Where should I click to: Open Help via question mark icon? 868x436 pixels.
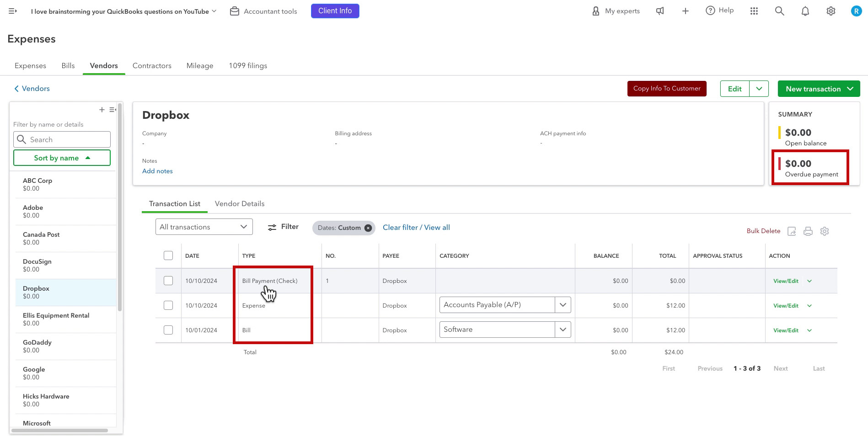[x=710, y=11]
